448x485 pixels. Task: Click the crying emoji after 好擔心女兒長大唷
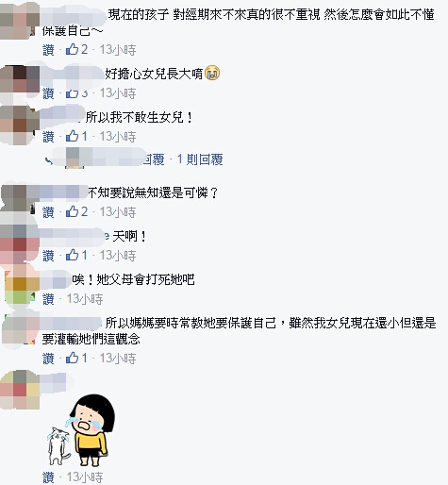(x=212, y=74)
